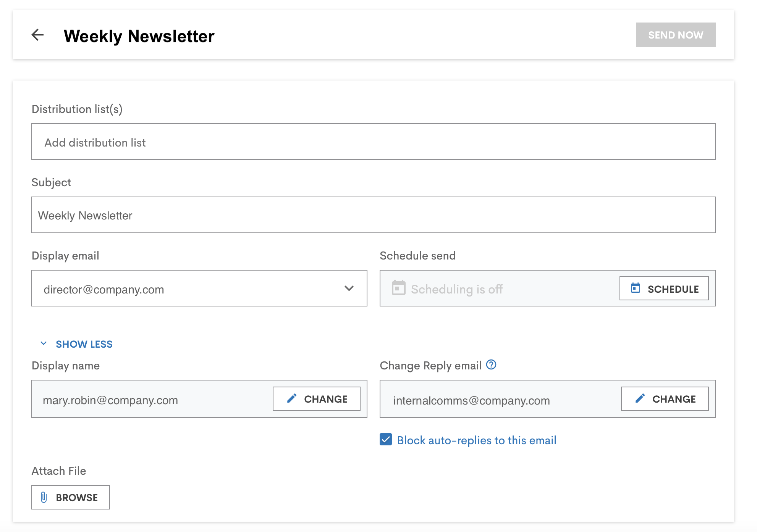Click the SCHEDULE button

665,289
